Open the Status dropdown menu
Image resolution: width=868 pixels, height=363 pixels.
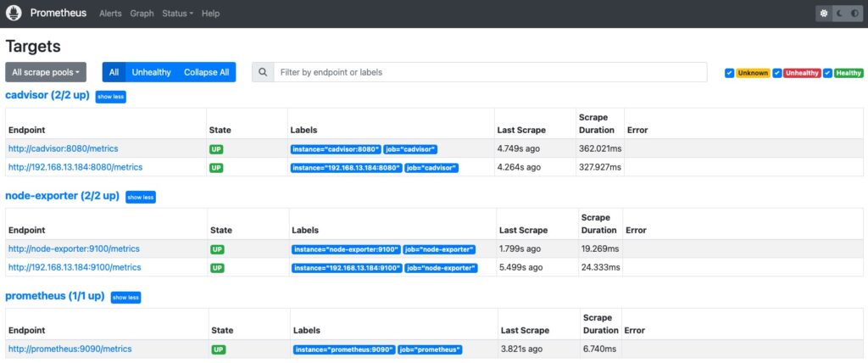click(177, 14)
